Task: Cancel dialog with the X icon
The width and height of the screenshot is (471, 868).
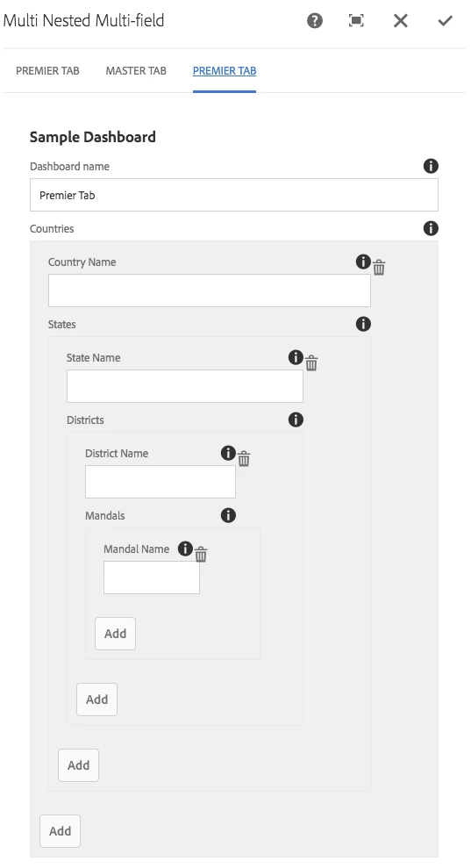Action: click(401, 21)
